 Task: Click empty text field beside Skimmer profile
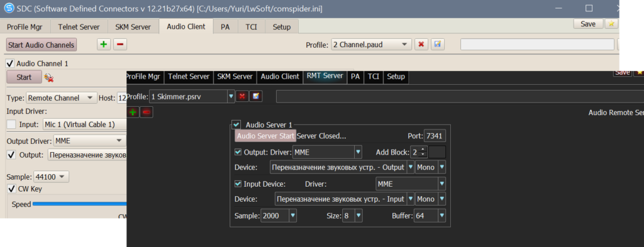(x=460, y=96)
